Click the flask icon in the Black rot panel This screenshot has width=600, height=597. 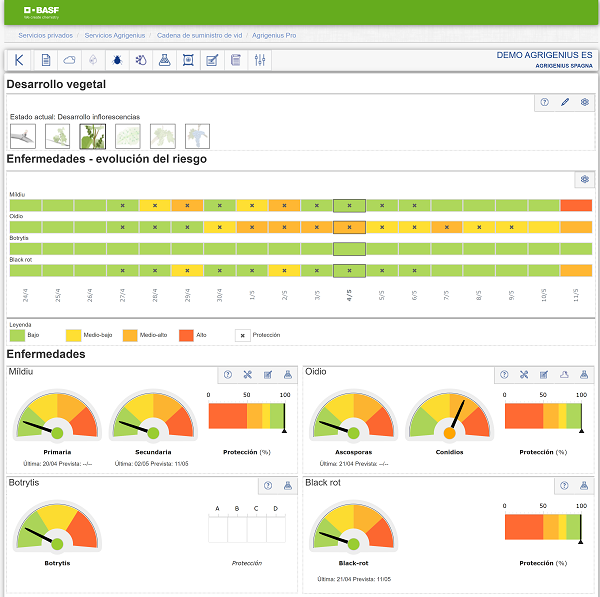pyautogui.click(x=584, y=485)
